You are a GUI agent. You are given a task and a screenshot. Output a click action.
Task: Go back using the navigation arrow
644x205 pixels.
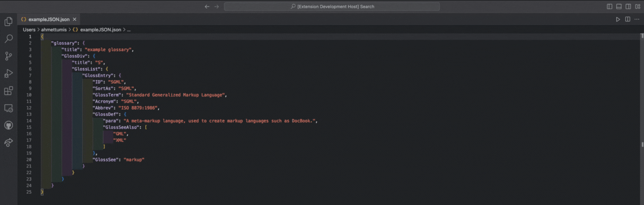click(207, 6)
